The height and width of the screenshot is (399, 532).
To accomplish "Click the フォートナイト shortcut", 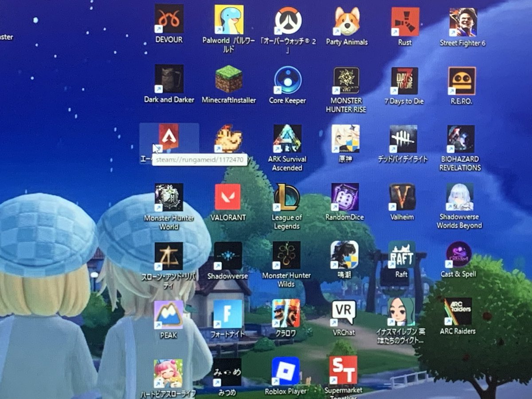I will point(228,314).
